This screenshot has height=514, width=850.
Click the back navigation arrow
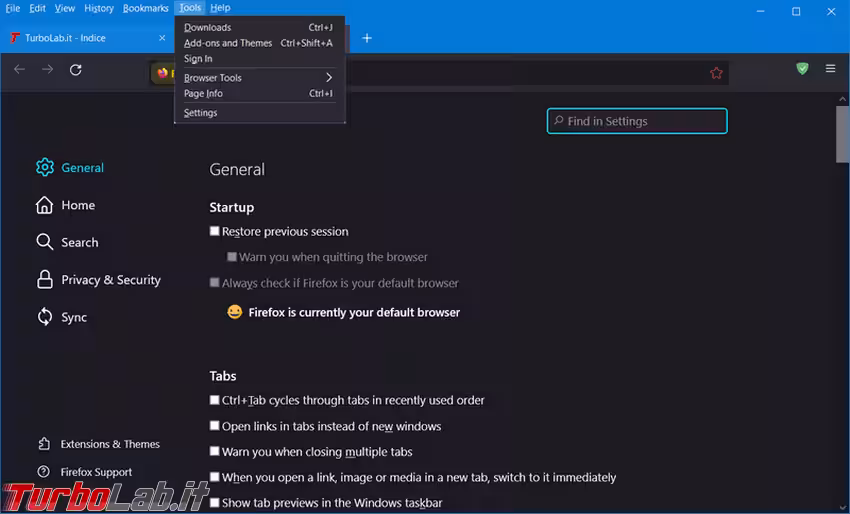[x=19, y=70]
